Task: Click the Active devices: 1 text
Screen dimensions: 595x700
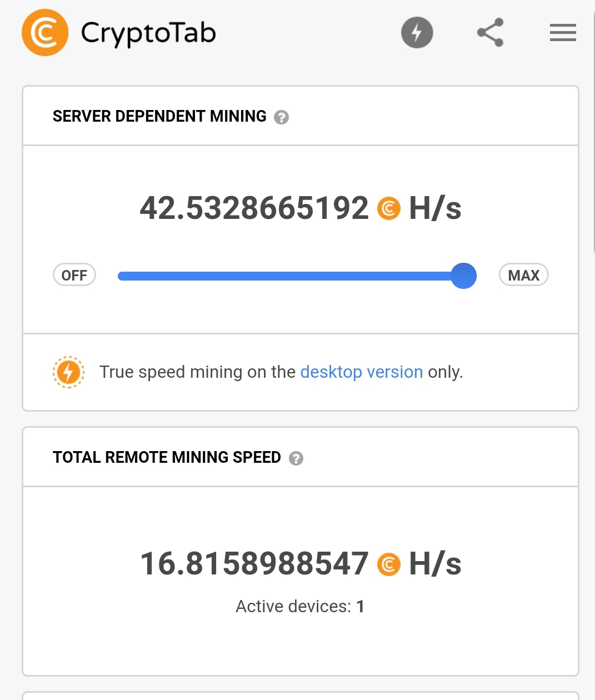Action: pos(300,606)
